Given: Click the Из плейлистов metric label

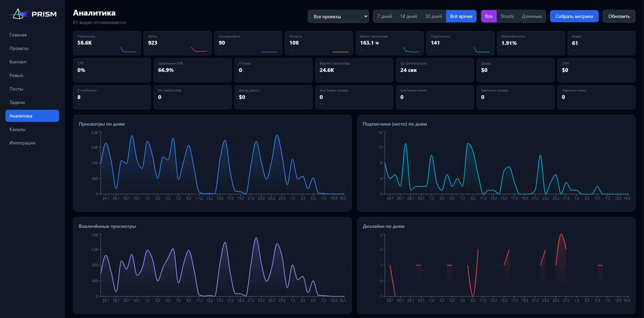Looking at the screenshot, I should tap(170, 90).
